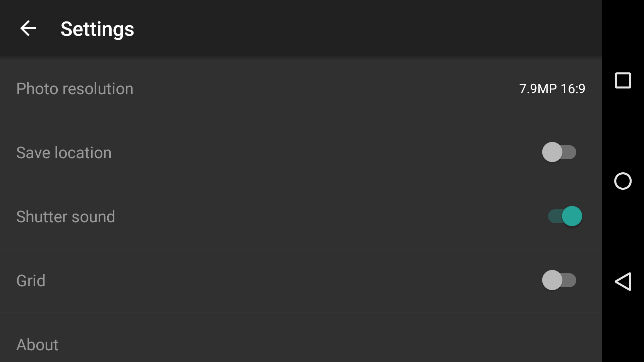The image size is (644, 362).
Task: Tap the Shutter sound label text
Action: (66, 217)
